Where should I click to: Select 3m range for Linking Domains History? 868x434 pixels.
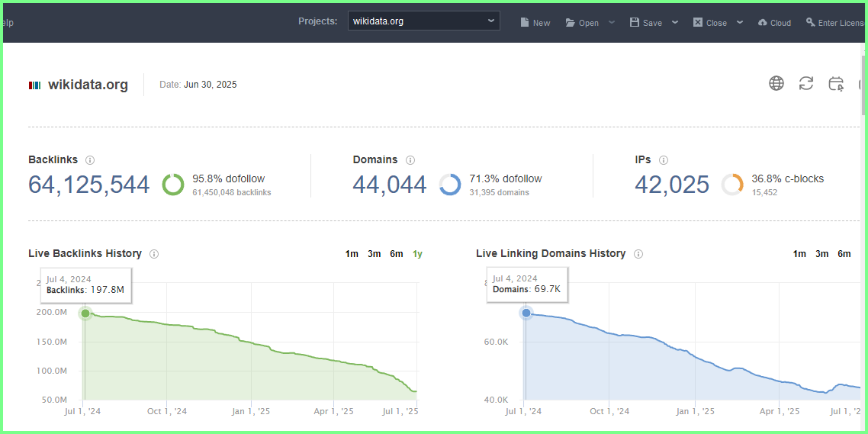point(822,254)
